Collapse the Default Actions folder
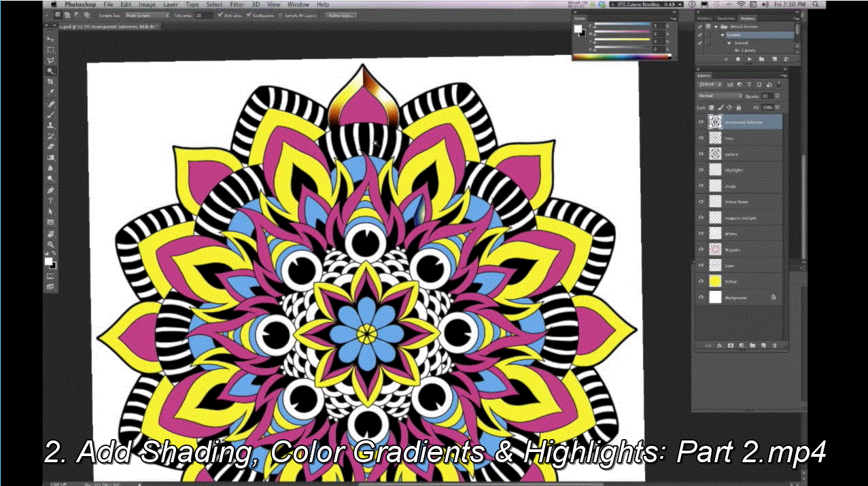868x486 pixels. 716,27
